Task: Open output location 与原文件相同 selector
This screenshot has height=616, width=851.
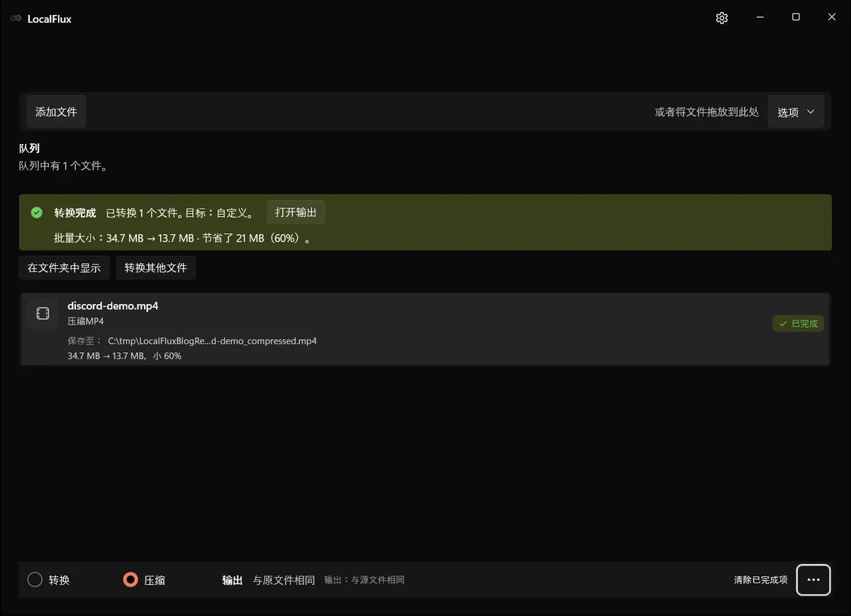Action: tap(284, 580)
